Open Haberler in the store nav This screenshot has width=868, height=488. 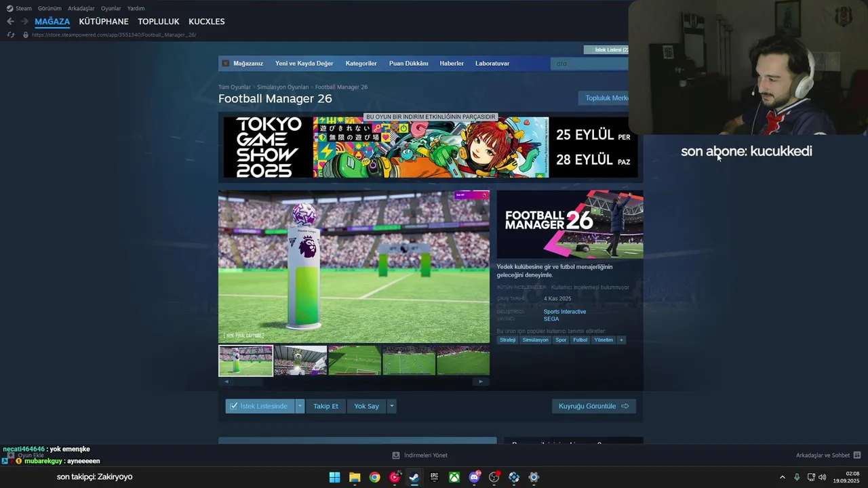coord(452,64)
